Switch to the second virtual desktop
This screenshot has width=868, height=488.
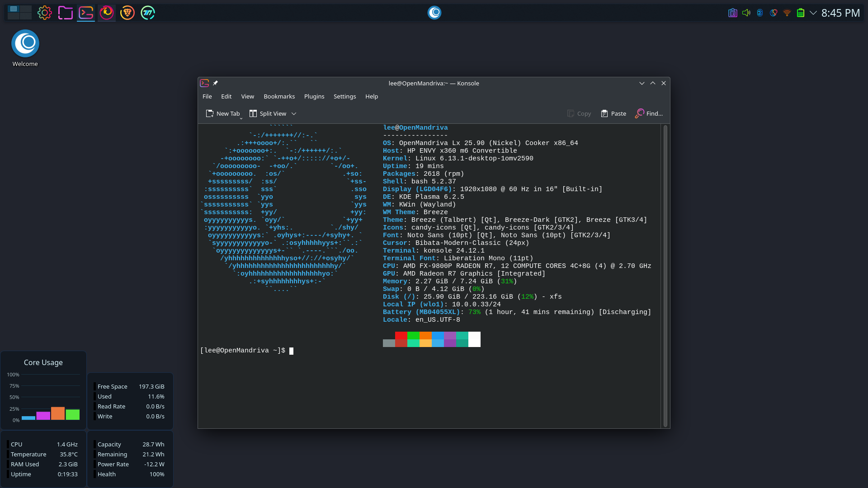pos(26,9)
